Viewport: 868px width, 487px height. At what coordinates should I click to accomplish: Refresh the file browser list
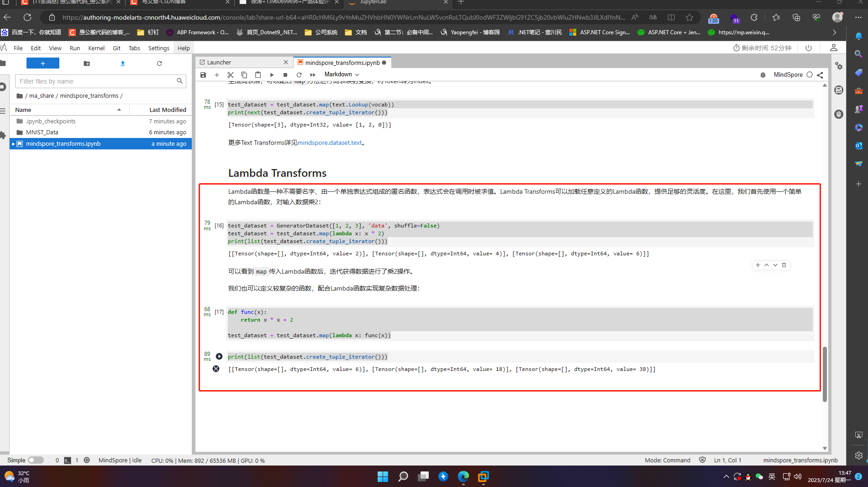159,64
